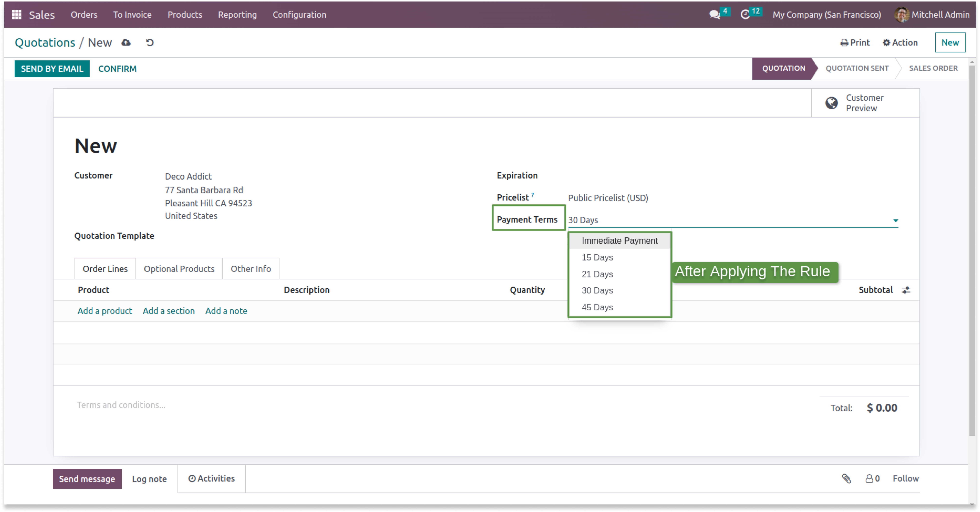Open the Activities button
Screen dimensions: 980x512
(x=212, y=479)
